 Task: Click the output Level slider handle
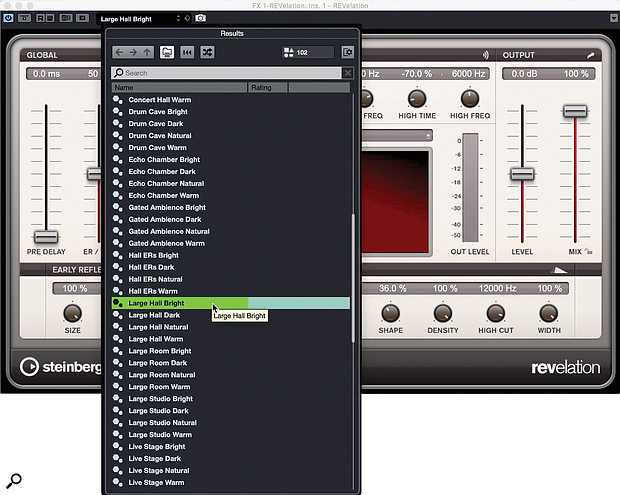(522, 174)
